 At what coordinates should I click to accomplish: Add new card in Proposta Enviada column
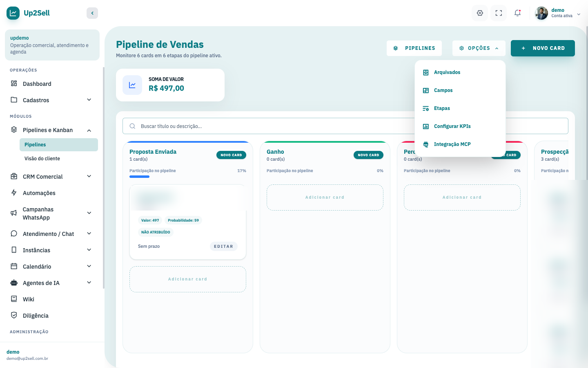[x=231, y=155]
